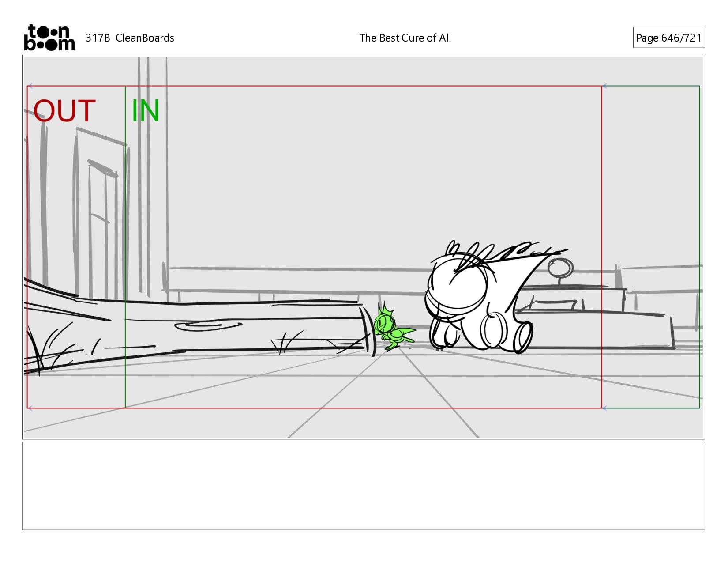Viewport: 728px width, 563px height.
Task: Select the '317B CleanBoards' header text
Action: click(130, 38)
